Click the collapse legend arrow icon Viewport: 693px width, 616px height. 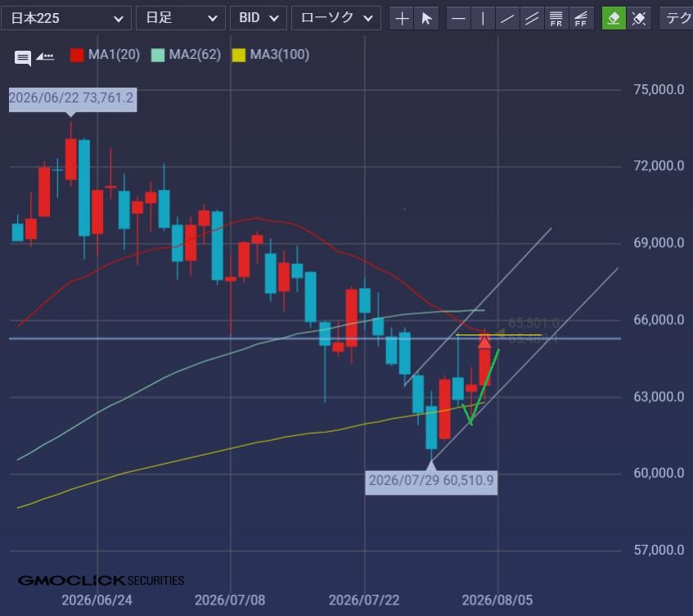point(45,56)
